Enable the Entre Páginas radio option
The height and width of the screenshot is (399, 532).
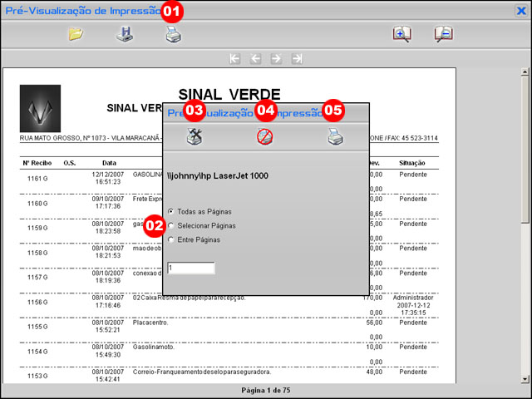171,239
